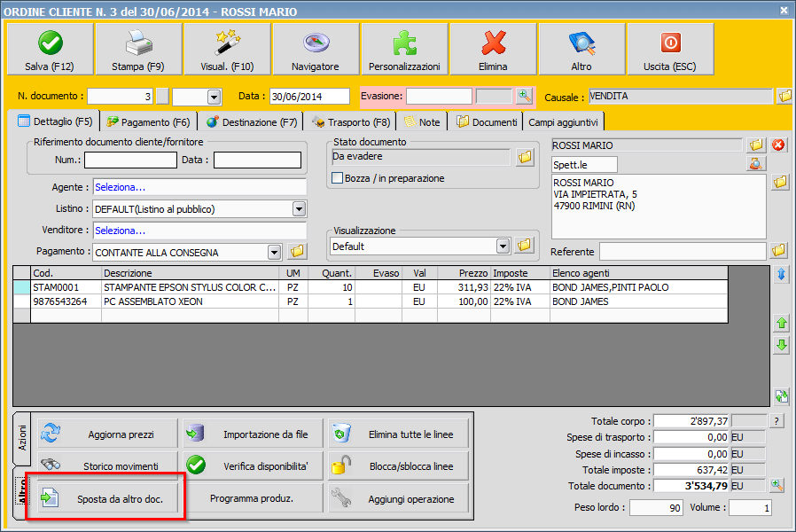Open the Navigatore compass tool

(316, 49)
